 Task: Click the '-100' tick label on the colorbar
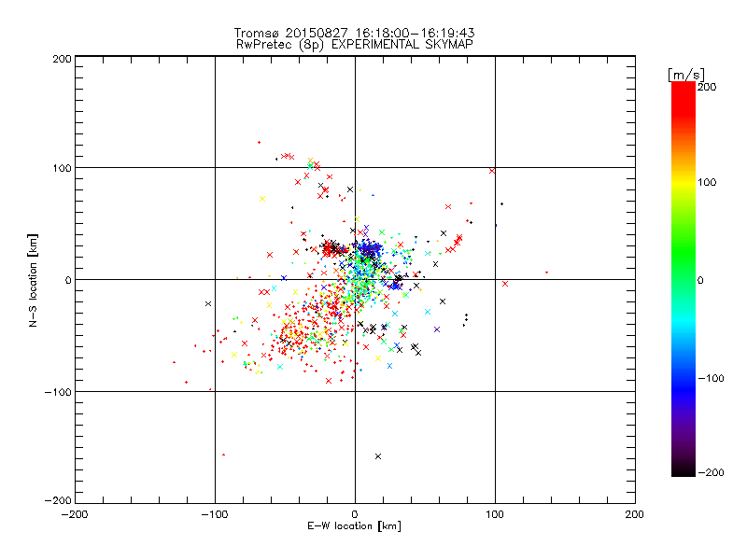[x=711, y=379]
